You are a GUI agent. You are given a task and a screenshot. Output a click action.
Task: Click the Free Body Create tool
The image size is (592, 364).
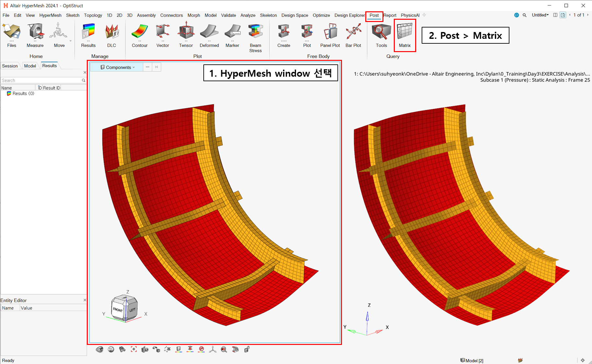[x=284, y=36]
